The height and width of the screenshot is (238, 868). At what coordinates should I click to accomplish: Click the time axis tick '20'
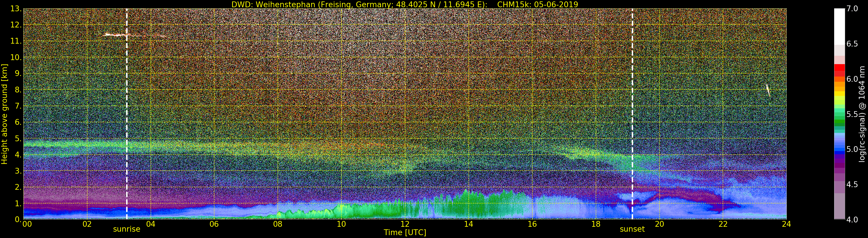tap(659, 224)
